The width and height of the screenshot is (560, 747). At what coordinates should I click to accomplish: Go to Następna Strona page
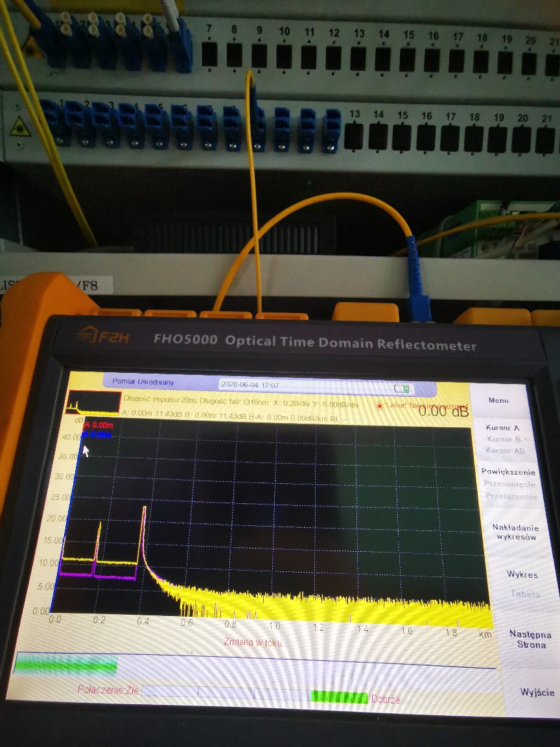point(530,639)
